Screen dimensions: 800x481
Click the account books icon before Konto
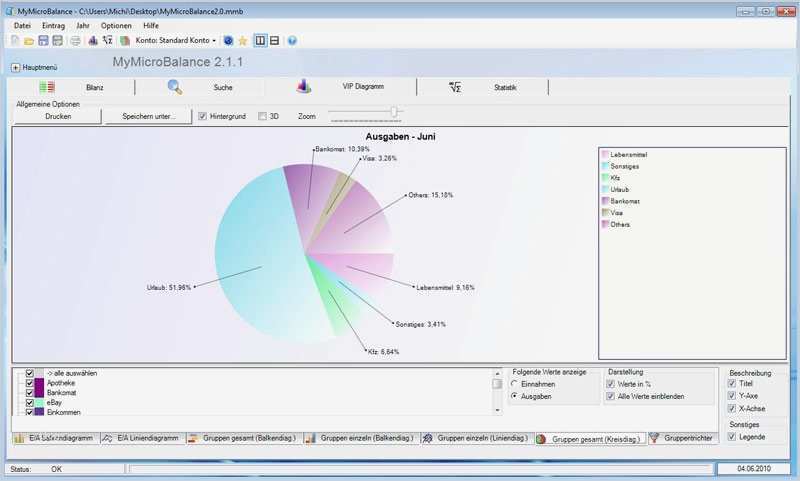pos(124,40)
